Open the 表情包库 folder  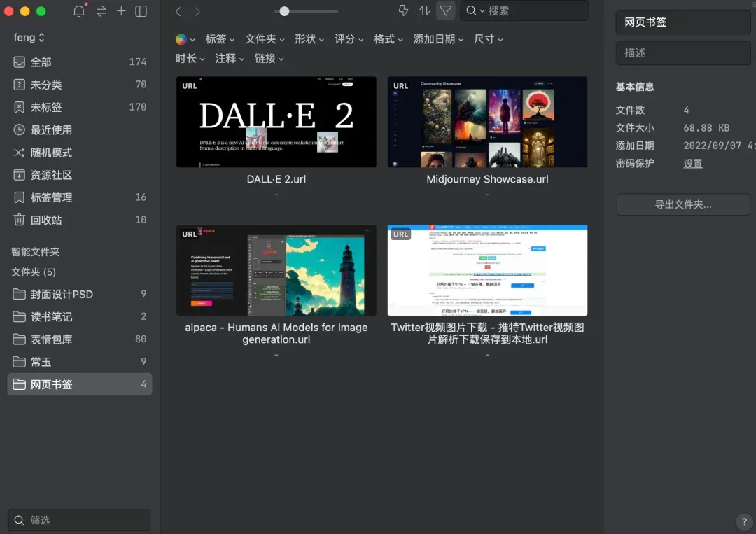click(51, 339)
